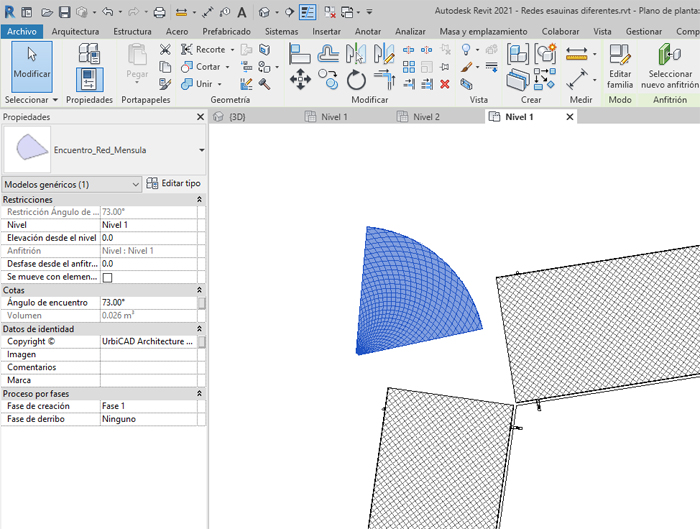Click the Print icon in quick access toolbar

[x=159, y=13]
